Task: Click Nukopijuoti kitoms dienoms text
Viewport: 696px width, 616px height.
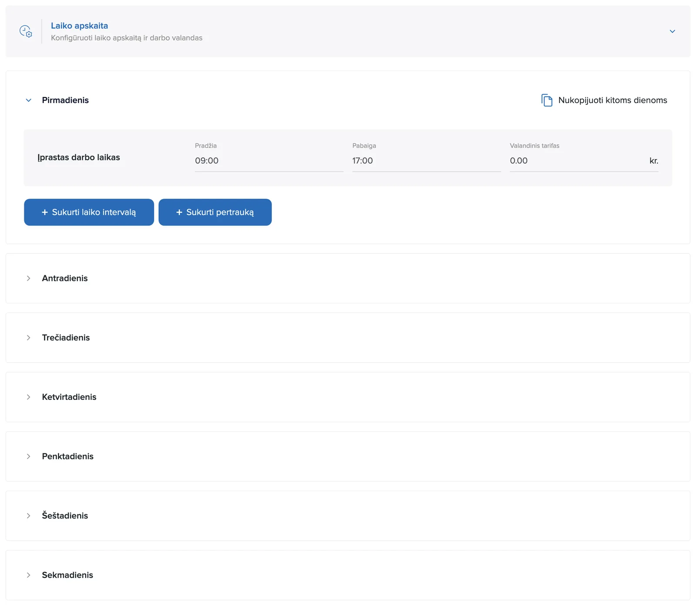Action: click(x=612, y=100)
